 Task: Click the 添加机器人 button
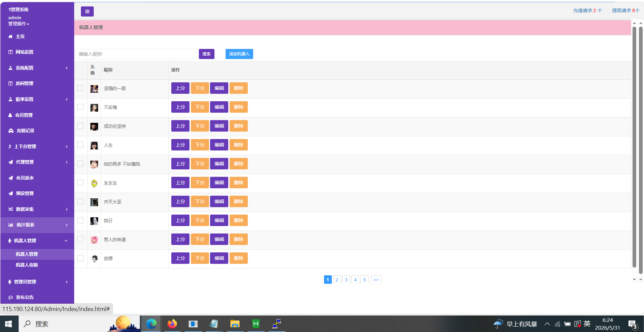pos(239,54)
